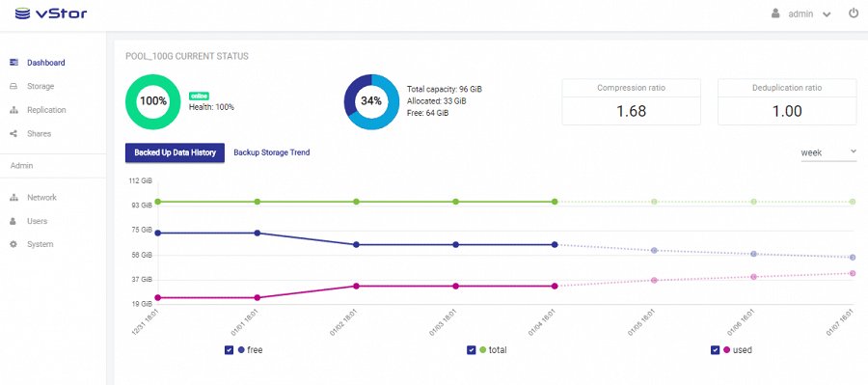
Task: Select the Users person icon
Action: click(14, 221)
